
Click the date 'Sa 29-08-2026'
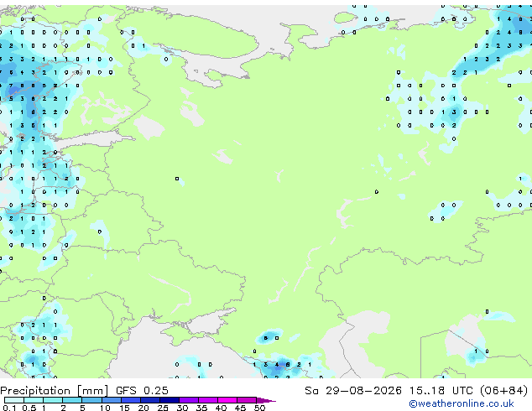pos(353,390)
